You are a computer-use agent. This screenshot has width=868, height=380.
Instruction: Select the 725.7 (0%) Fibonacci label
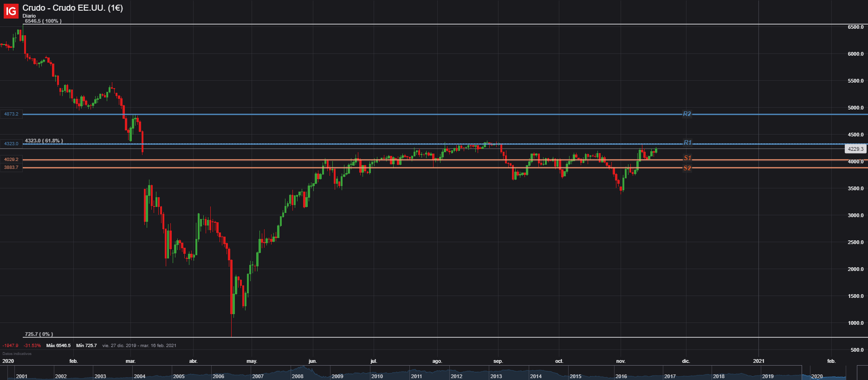click(39, 334)
